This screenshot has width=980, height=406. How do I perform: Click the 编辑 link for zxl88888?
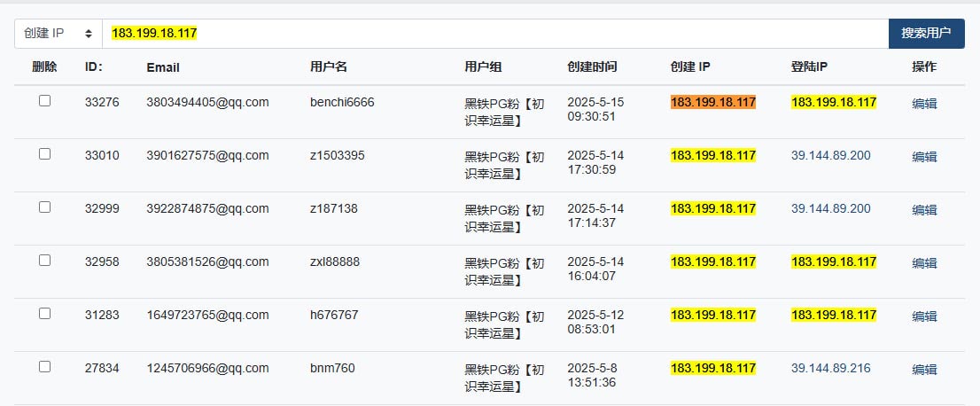pyautogui.click(x=924, y=263)
